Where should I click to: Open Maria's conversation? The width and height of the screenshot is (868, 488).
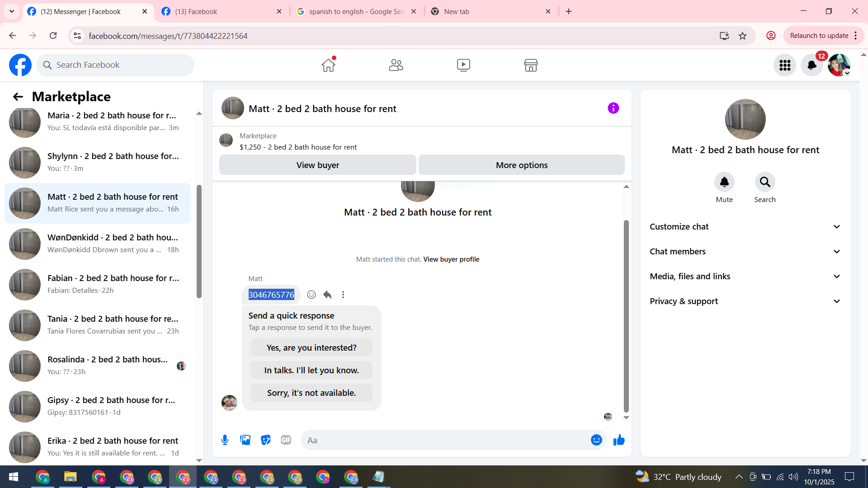point(97,122)
